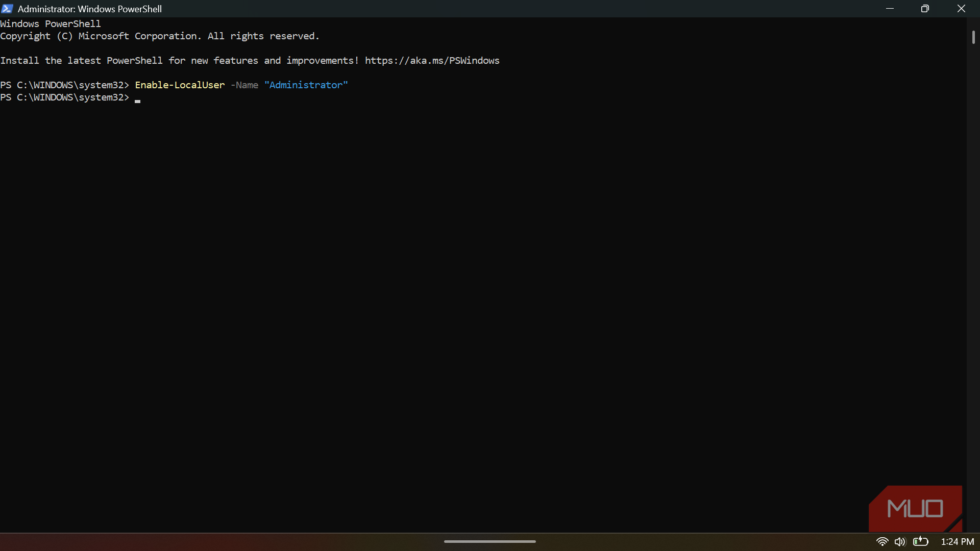This screenshot has height=551, width=980.
Task: Click the -Name parameter text
Action: [244, 85]
